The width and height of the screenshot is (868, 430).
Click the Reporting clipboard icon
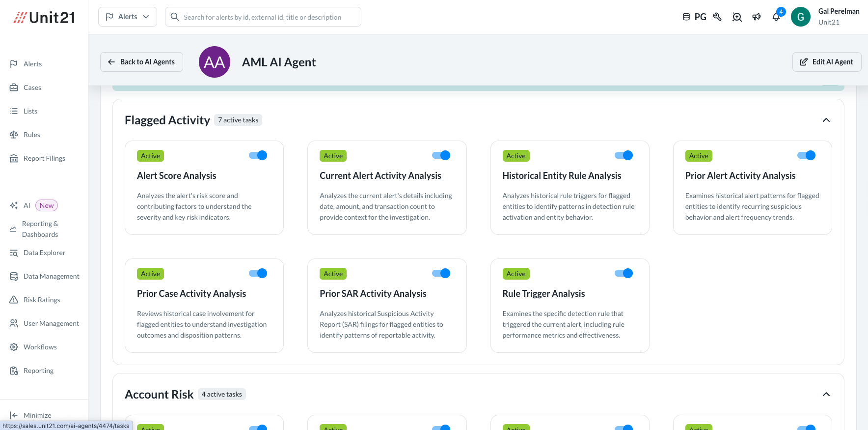click(x=14, y=371)
